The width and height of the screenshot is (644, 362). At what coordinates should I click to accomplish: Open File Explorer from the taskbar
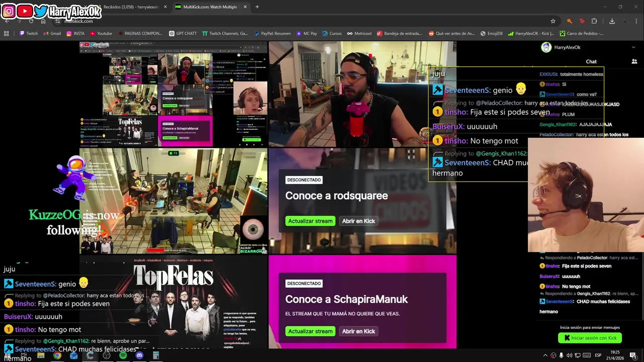click(x=41, y=355)
